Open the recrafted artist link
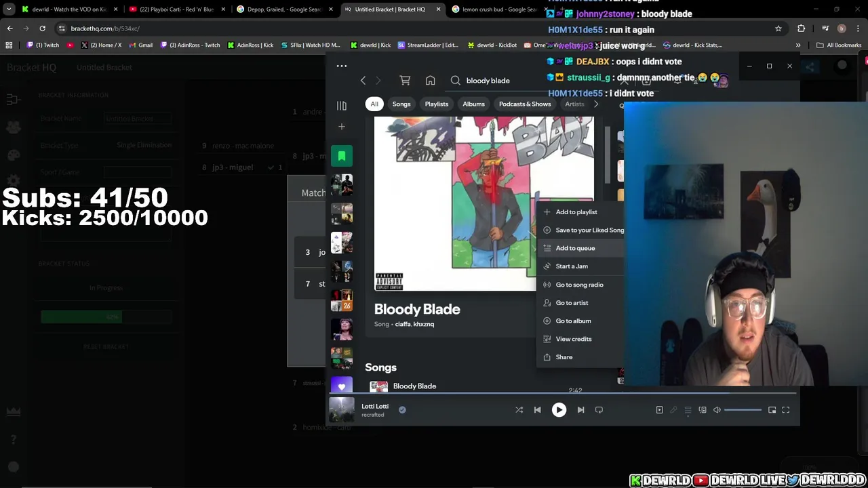Viewport: 868px width, 488px height. pyautogui.click(x=373, y=415)
